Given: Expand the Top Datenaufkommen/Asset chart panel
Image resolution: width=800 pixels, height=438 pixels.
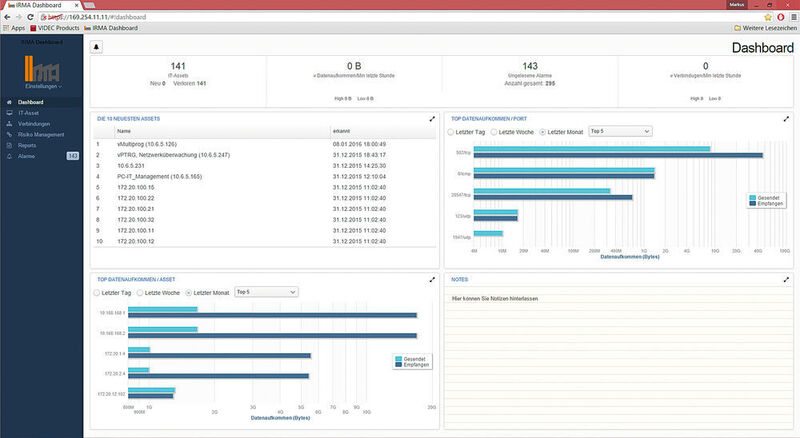Looking at the screenshot, I should pyautogui.click(x=432, y=280).
